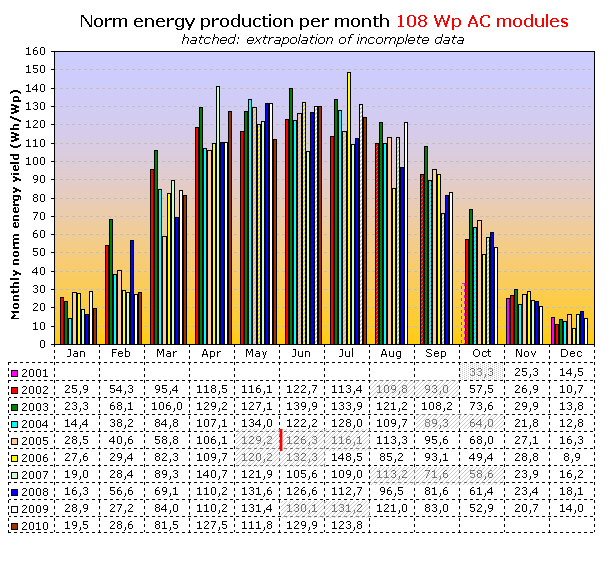The width and height of the screenshot is (611, 561).
Task: Select the green 2003 legend swatch
Action: click(x=13, y=406)
